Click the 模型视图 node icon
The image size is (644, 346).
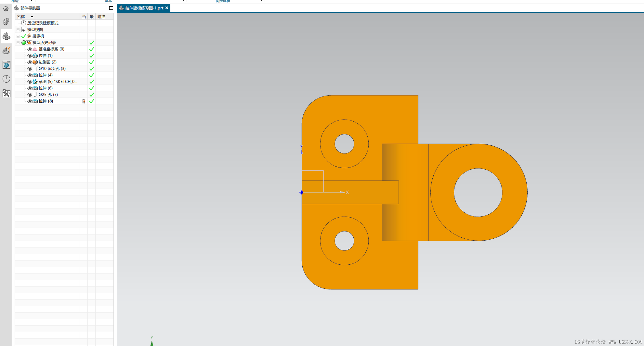[x=23, y=30]
